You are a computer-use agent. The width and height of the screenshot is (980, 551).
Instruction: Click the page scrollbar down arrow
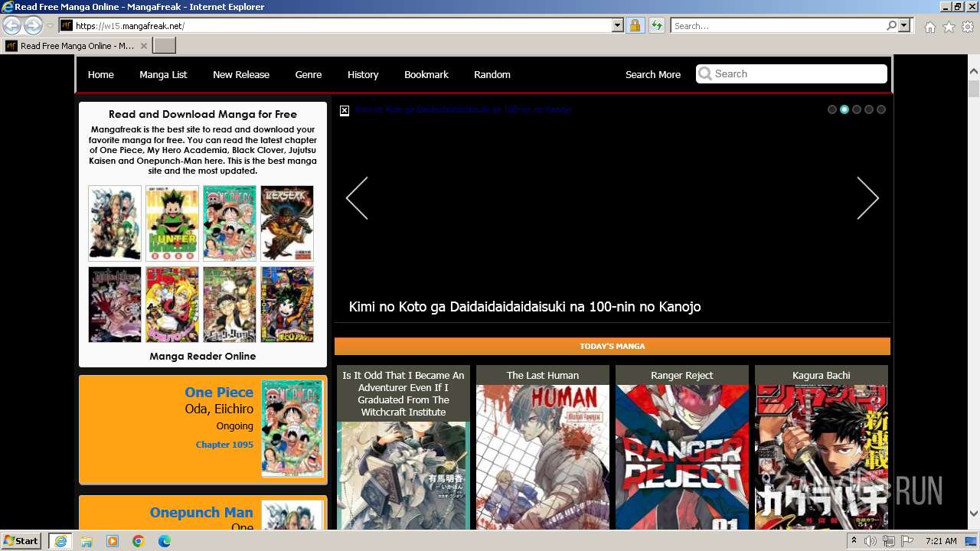point(974,514)
